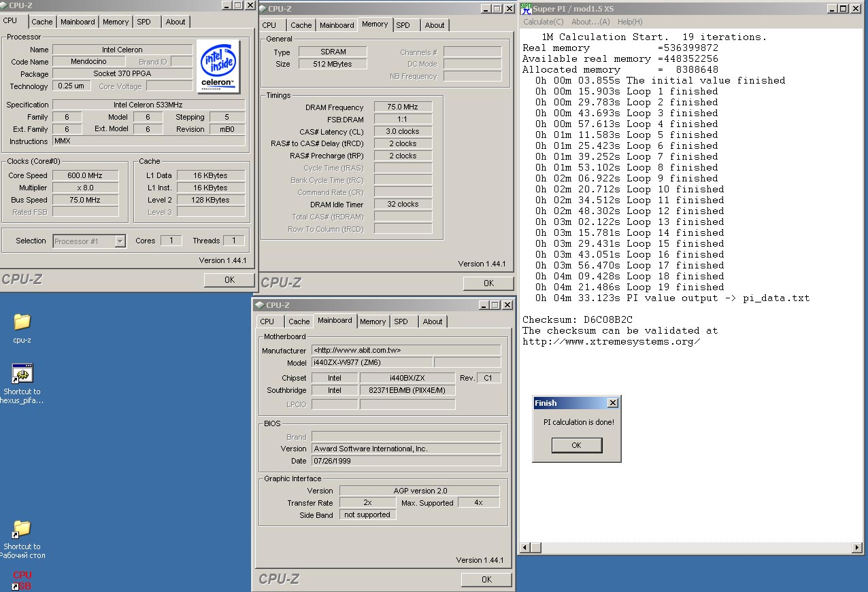
Task: Click the BIOS date 07/26/1999 field
Action: click(x=406, y=461)
